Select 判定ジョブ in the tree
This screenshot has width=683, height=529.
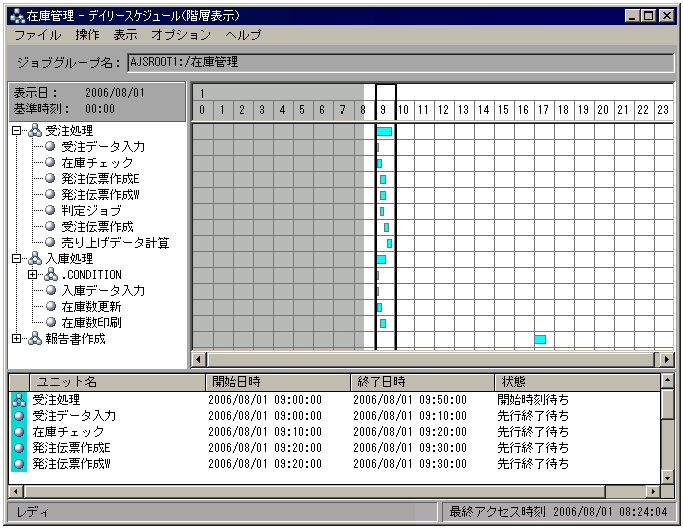(91, 210)
